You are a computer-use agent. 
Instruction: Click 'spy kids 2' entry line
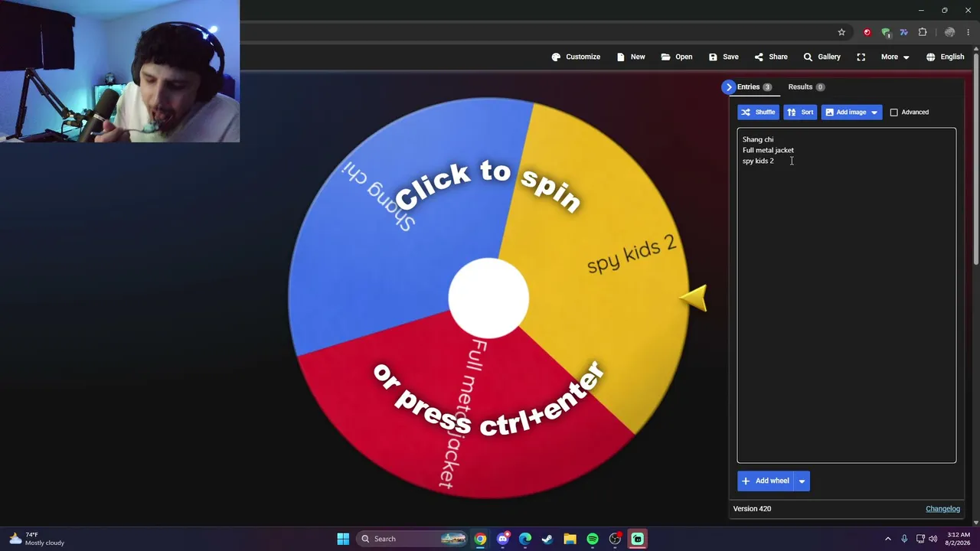pyautogui.click(x=758, y=161)
